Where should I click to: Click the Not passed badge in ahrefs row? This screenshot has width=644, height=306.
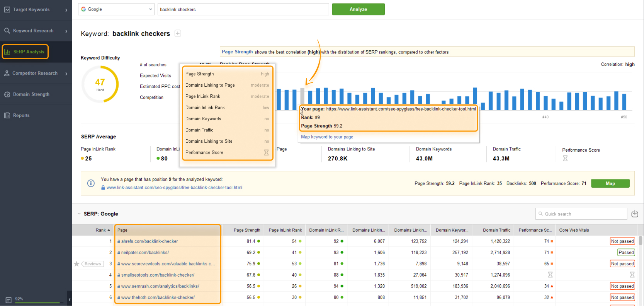[x=622, y=241]
